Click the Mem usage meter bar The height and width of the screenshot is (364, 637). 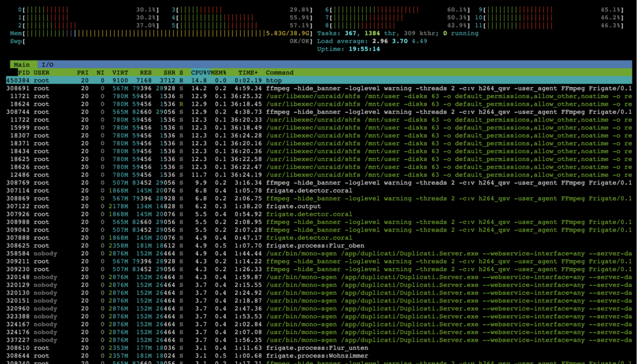(161, 33)
